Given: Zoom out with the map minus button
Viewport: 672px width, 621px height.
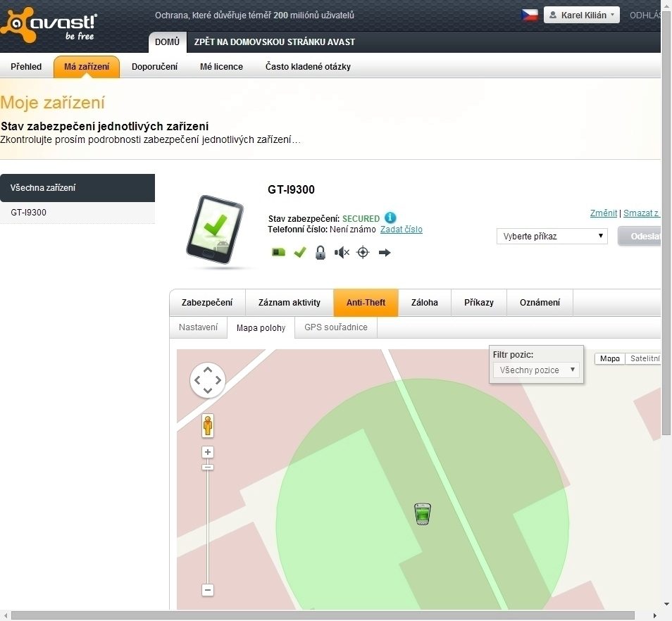Looking at the screenshot, I should (208, 590).
